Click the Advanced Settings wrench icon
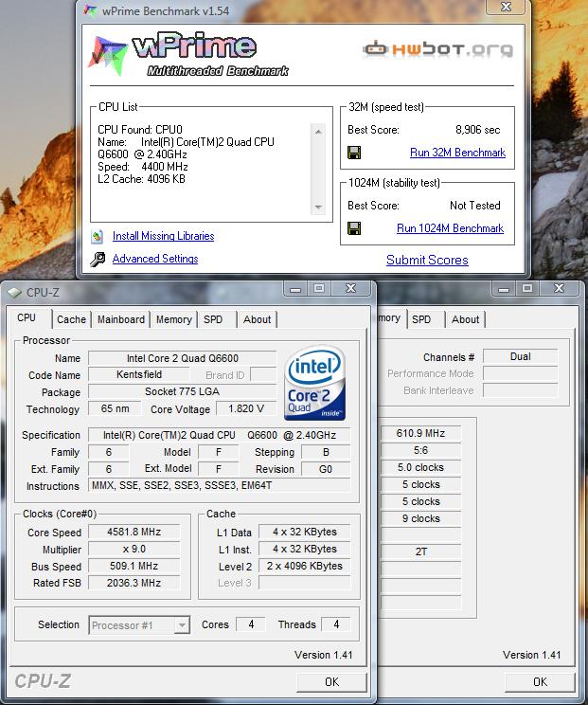This screenshot has width=588, height=705. 98,259
